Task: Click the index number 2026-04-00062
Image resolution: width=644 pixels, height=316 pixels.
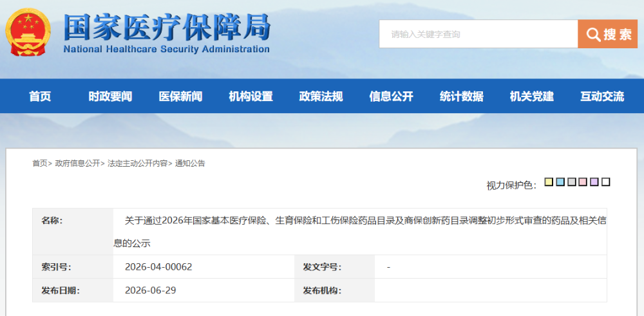Action: coord(158,267)
